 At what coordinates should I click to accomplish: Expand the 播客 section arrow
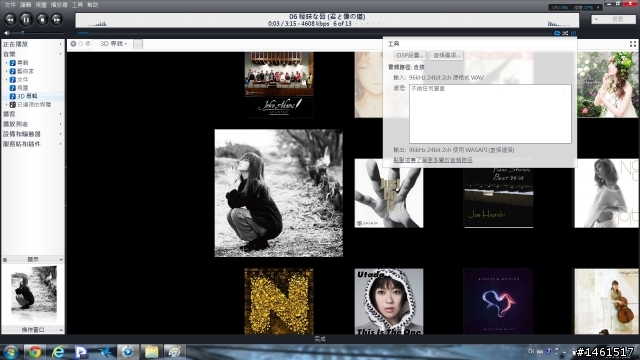[60, 114]
